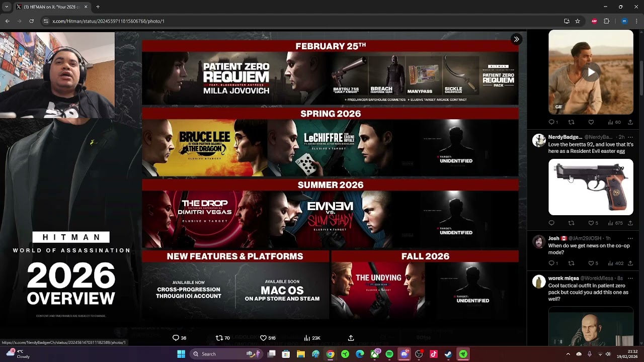
Task: Open the NerdyBadge... display name link
Action: click(x=565, y=137)
